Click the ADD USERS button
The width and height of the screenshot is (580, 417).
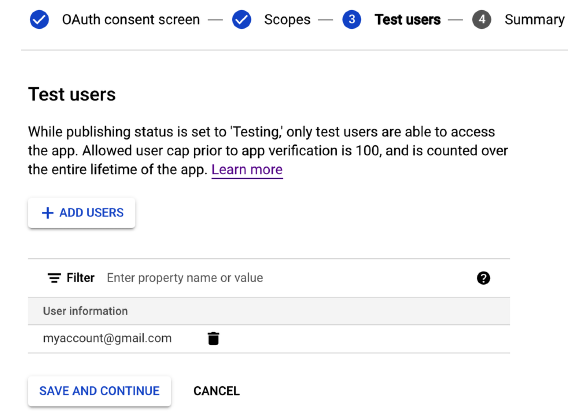tap(82, 213)
